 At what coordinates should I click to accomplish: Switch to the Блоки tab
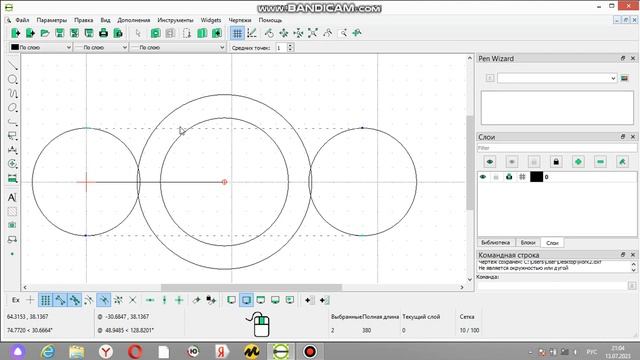tap(528, 242)
